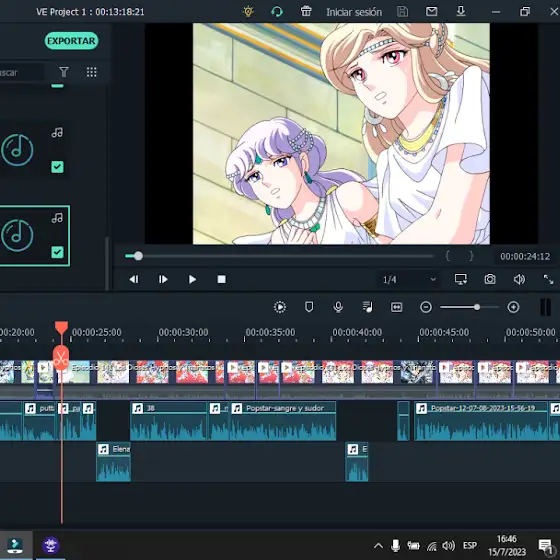Open the filter funnel icon
The width and height of the screenshot is (560, 560).
pos(64,72)
